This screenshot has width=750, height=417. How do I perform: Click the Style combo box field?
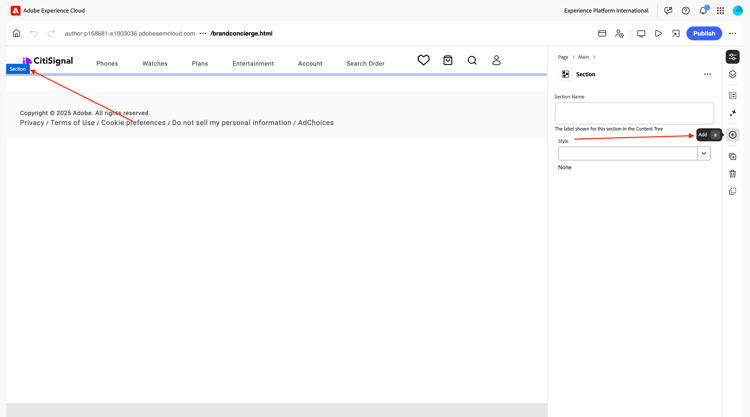click(x=628, y=154)
